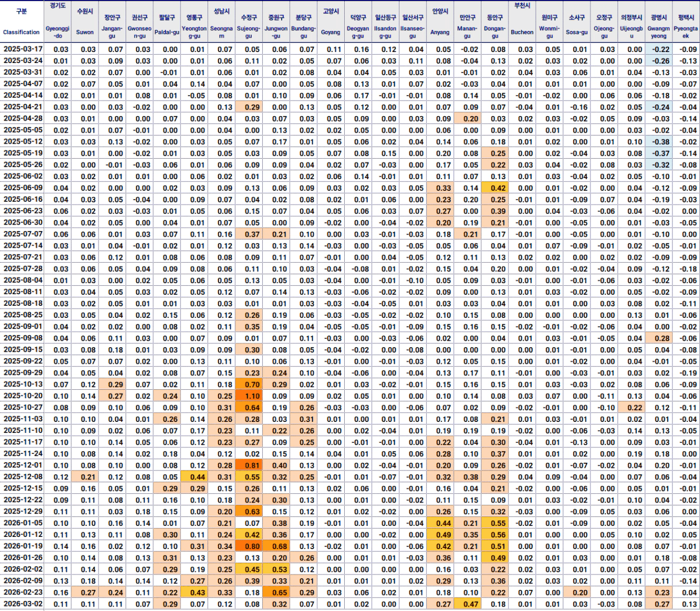
Task: Select the -0.16 Sosa-gu cell for 2025-04-21
Action: (577, 107)
